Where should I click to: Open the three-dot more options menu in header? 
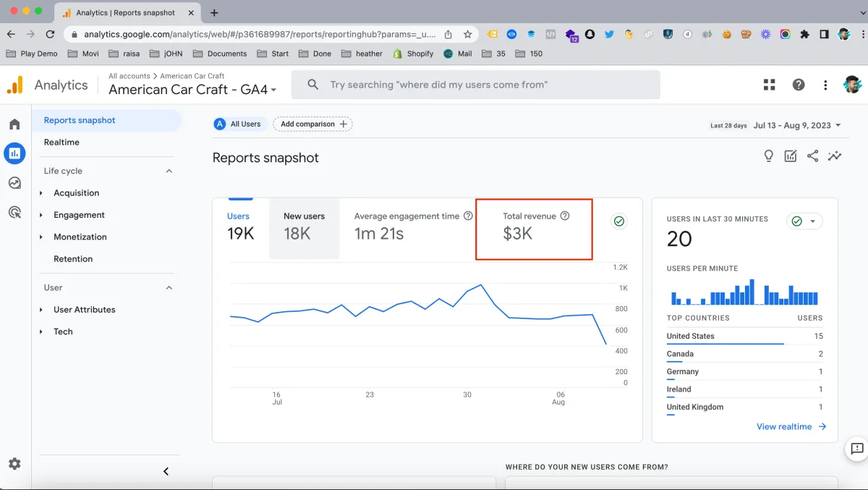[825, 85]
